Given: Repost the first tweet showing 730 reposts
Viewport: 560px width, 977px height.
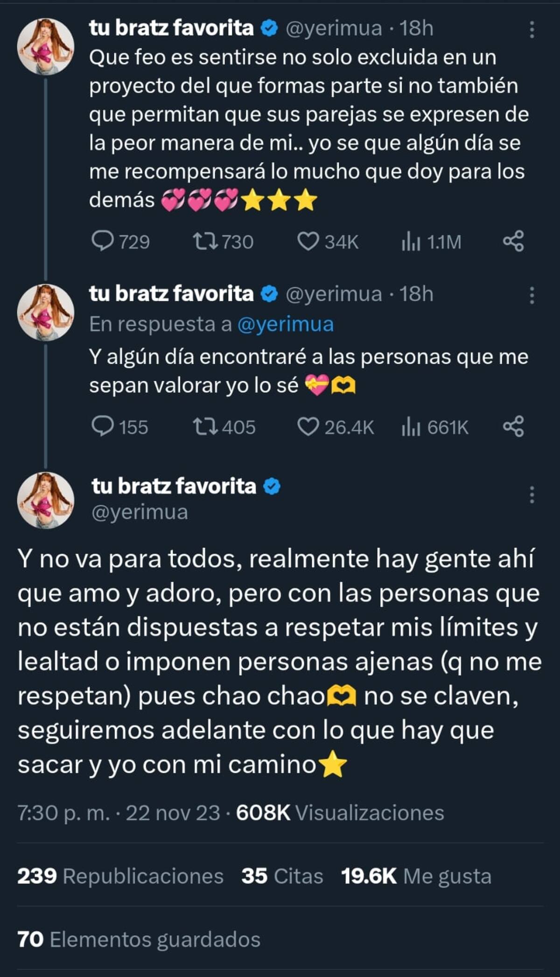Looking at the screenshot, I should point(205,241).
